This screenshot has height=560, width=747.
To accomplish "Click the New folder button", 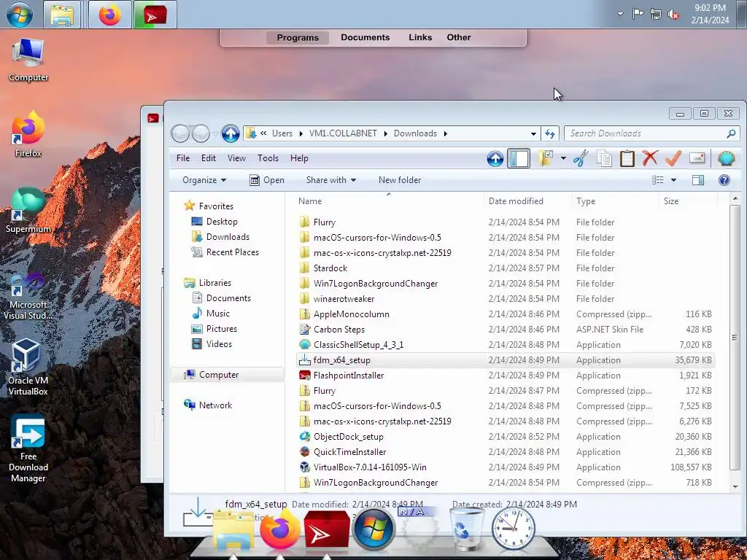I will pos(400,180).
